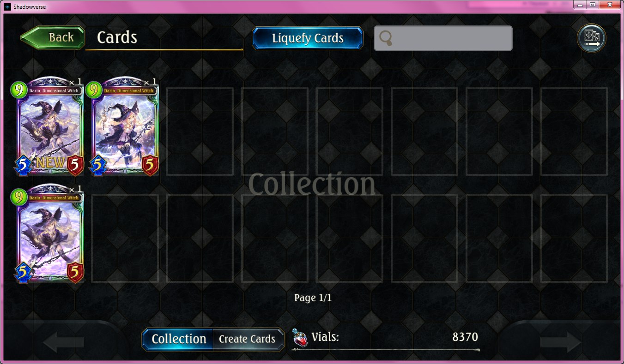Click cost 9 orb on NEW Daria card

tap(18, 90)
